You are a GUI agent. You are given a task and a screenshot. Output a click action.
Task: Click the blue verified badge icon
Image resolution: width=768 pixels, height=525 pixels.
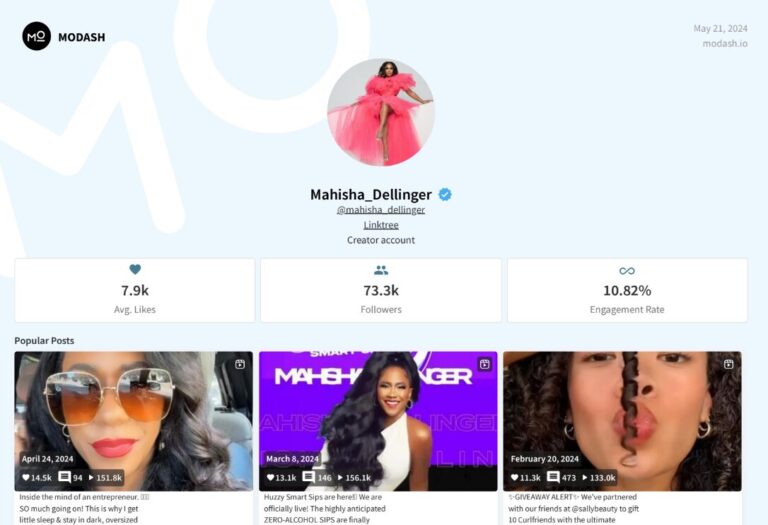click(x=445, y=194)
